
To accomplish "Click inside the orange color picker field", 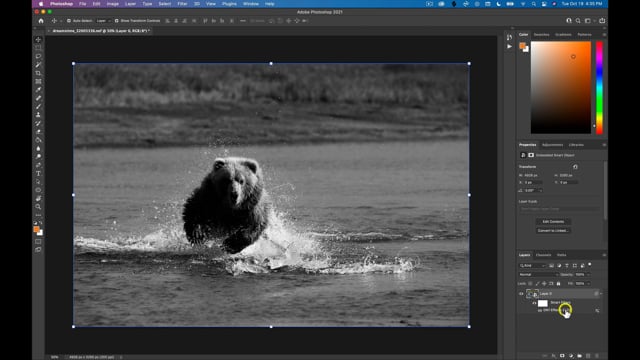I will point(560,87).
